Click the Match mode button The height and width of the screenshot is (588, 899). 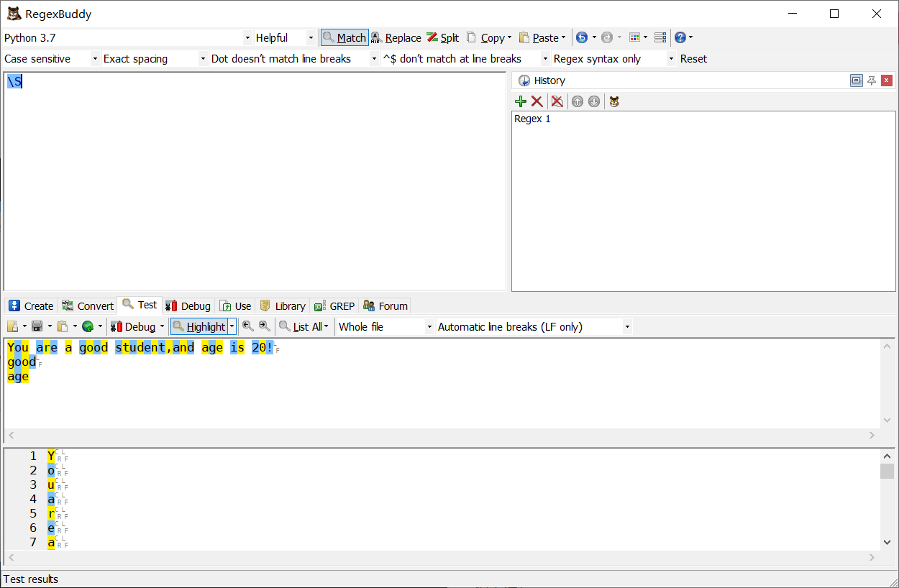(344, 37)
